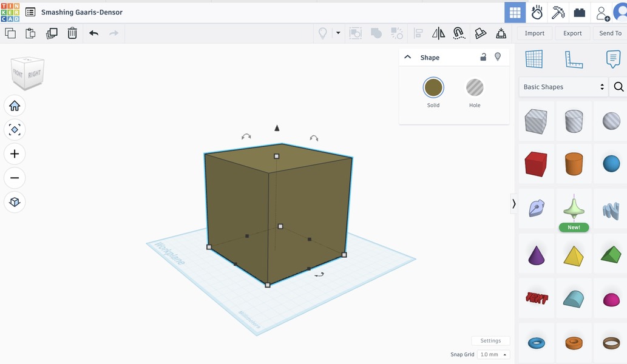The height and width of the screenshot is (364, 627).
Task: Open the Ruler tool in shapes panel
Action: click(573, 59)
